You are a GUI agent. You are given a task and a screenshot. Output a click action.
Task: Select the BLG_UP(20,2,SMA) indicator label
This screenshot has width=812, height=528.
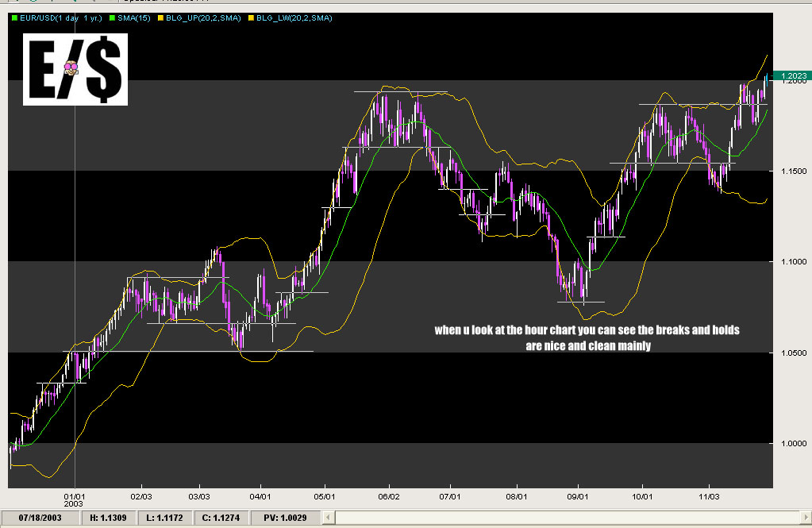pyautogui.click(x=202, y=17)
